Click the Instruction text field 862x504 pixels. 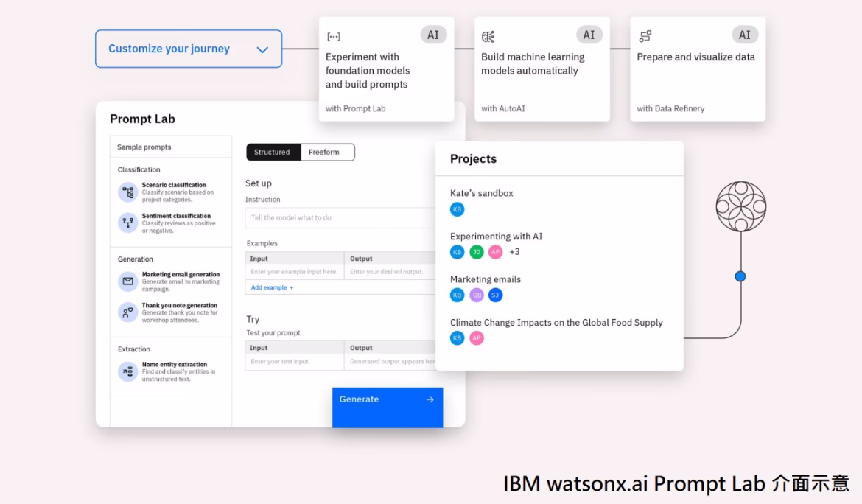click(x=340, y=218)
